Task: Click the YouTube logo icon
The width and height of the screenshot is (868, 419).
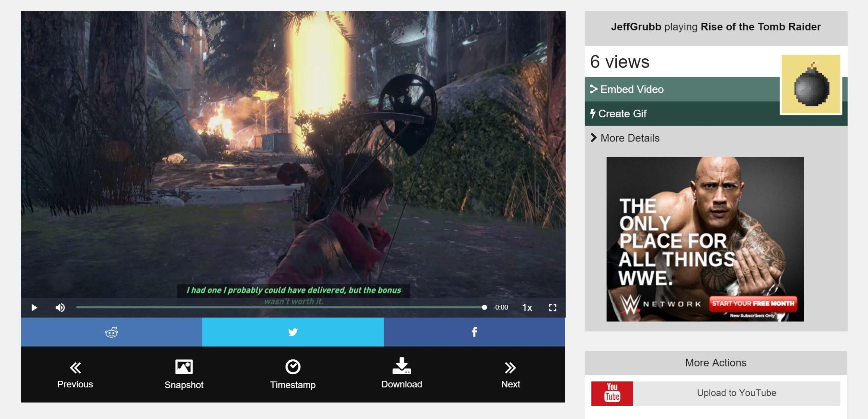Action: point(612,393)
